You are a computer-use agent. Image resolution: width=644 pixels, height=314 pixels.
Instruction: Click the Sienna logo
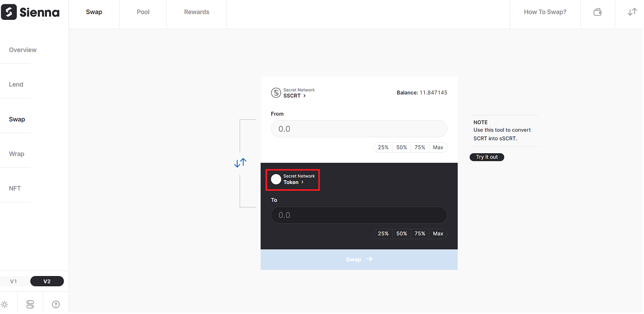click(30, 12)
